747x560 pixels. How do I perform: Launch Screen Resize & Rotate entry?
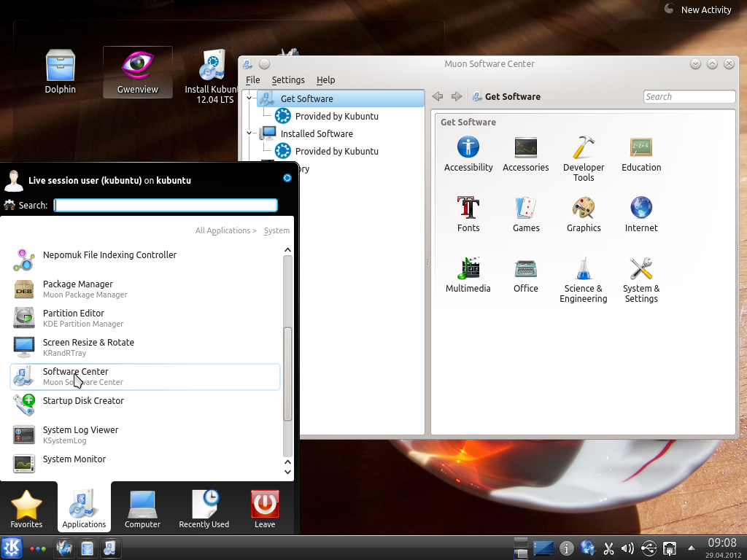(145, 347)
